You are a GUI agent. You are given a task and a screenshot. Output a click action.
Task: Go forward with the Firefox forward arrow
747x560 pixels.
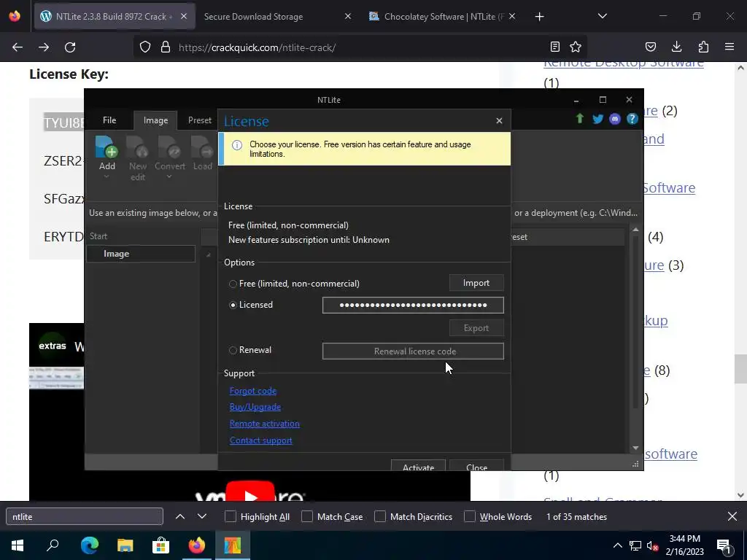44,47
